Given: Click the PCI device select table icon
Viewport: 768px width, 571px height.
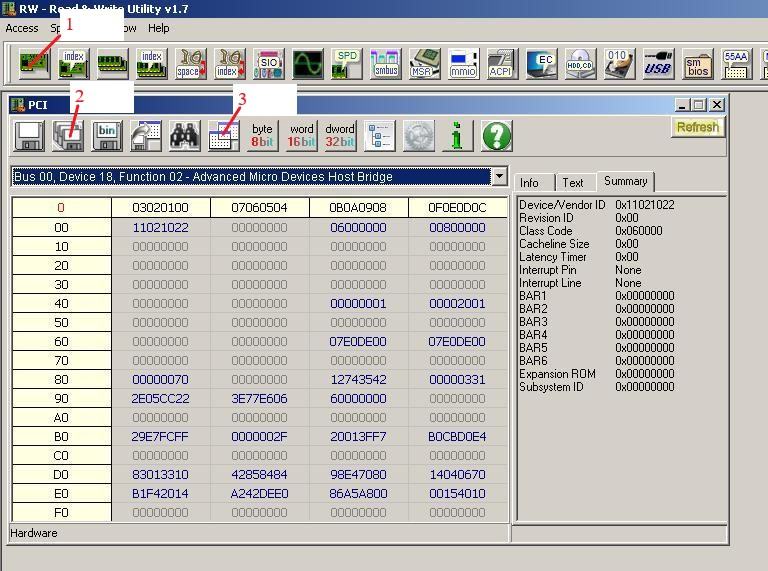Looking at the screenshot, I should point(224,136).
